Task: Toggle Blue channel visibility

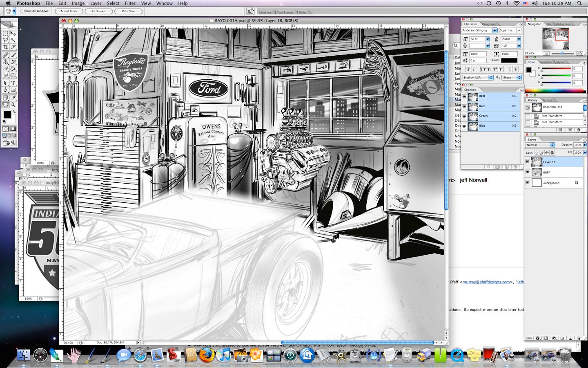Action: 464,126
